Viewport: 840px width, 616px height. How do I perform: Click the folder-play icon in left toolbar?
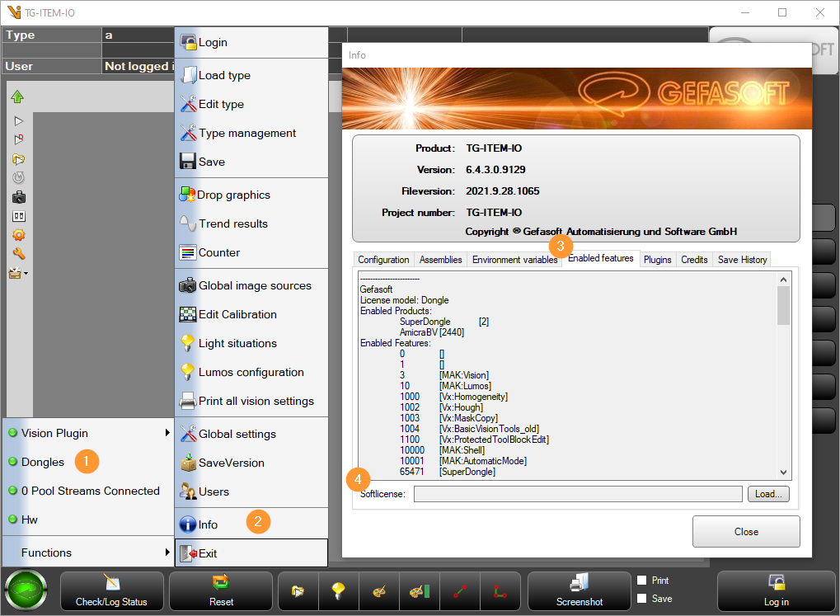19,159
